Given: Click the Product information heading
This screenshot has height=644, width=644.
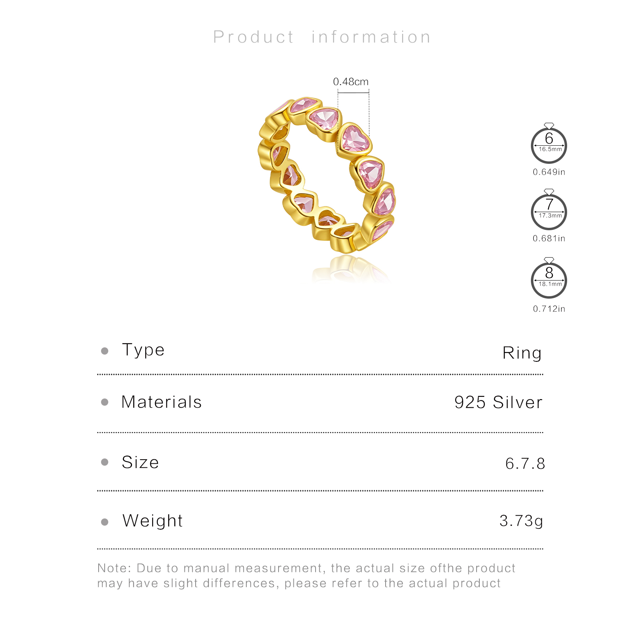Looking at the screenshot, I should click(322, 37).
